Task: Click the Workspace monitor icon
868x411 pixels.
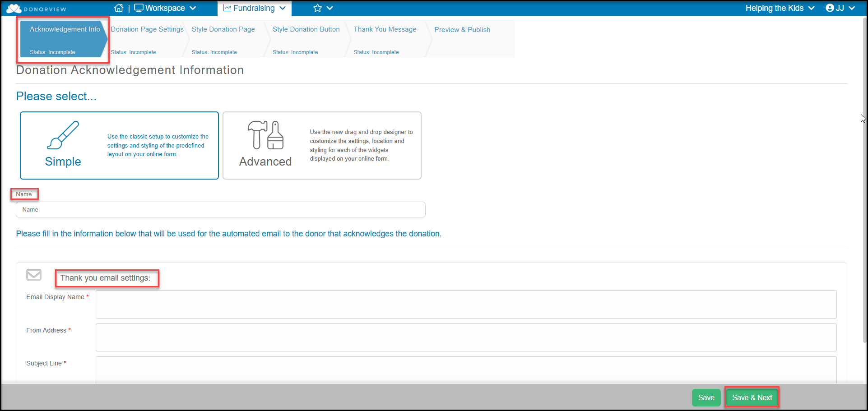Action: click(x=139, y=8)
